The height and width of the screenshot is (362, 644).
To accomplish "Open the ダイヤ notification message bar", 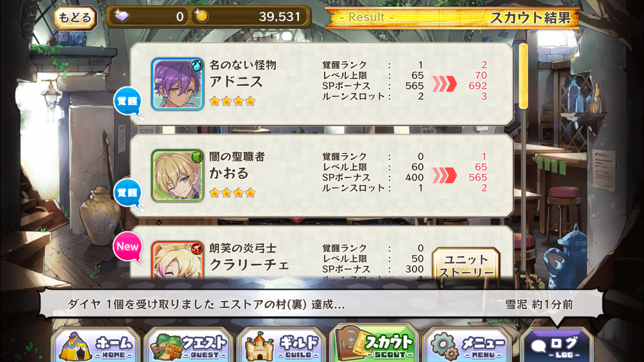I will tap(321, 304).
